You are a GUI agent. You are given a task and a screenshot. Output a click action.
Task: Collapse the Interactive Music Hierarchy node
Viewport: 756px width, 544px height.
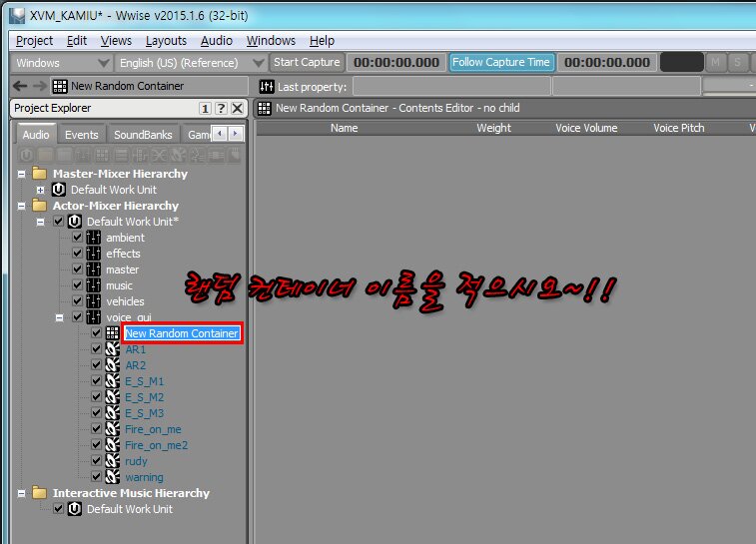coord(21,493)
